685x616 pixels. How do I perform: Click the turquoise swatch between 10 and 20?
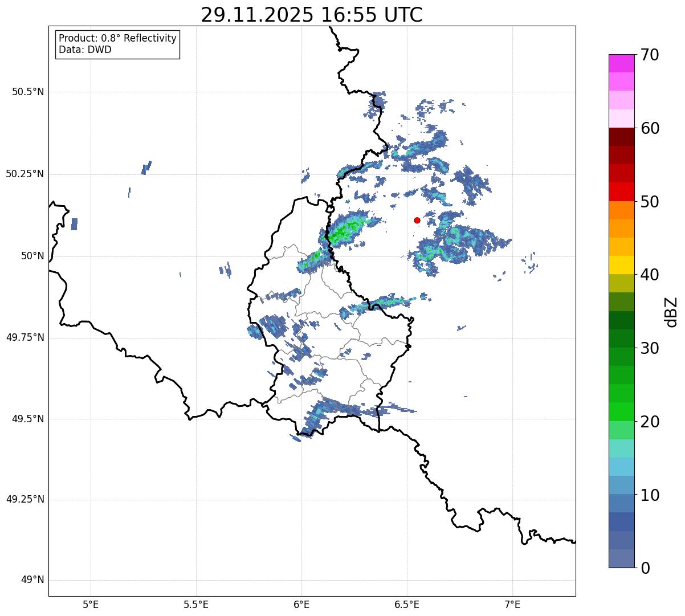coord(621,448)
